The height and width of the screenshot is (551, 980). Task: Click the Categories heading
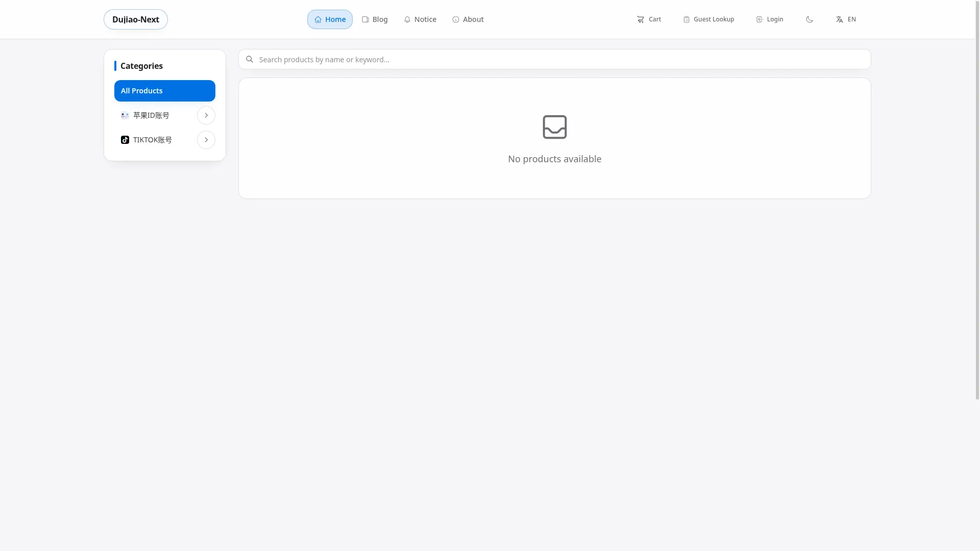(x=141, y=66)
